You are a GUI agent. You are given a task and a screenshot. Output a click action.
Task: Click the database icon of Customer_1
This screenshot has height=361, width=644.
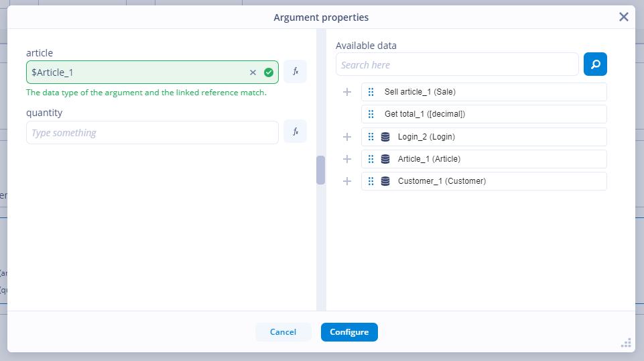point(385,181)
